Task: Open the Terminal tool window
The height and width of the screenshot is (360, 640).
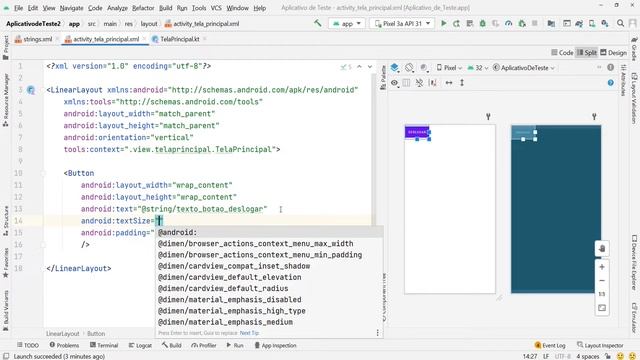Action: click(104, 345)
